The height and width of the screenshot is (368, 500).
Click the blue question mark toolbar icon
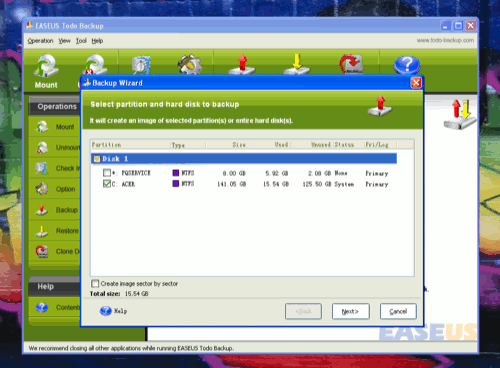tap(407, 65)
